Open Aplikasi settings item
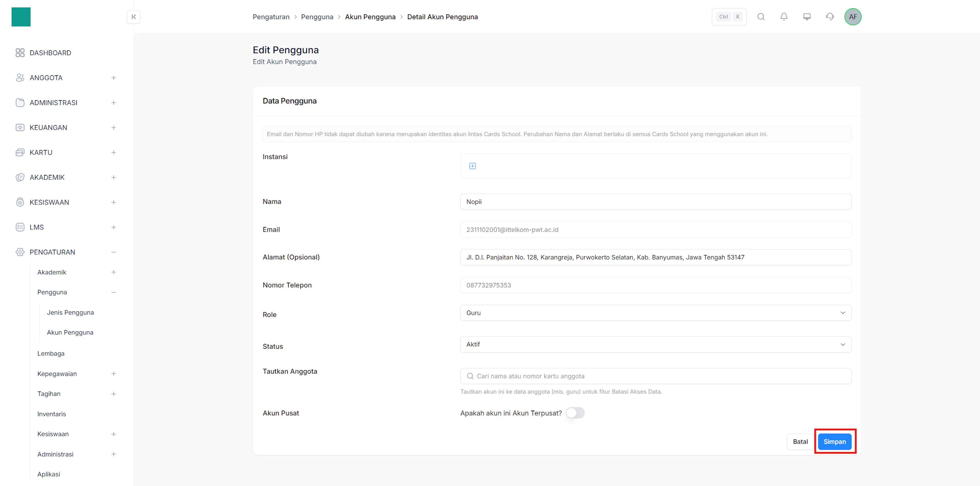The image size is (980, 486). 49,474
